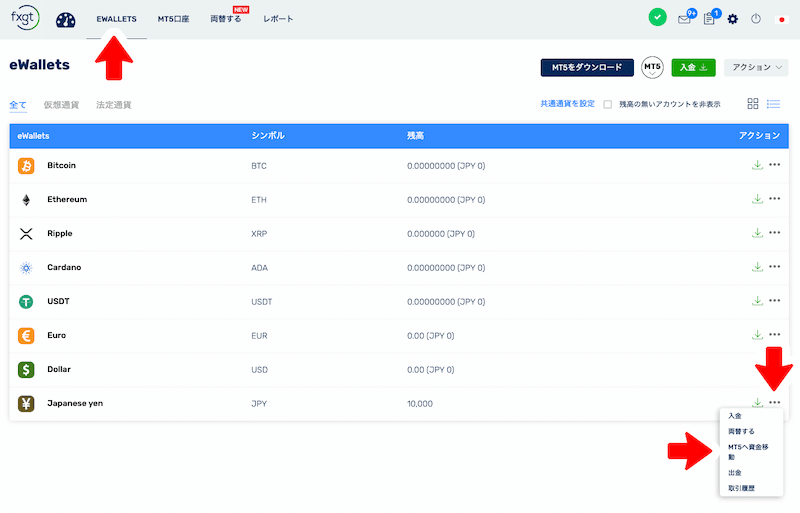Image resolution: width=800 pixels, height=513 pixels.
Task: Open the notifications clipboard icon
Action: (x=709, y=19)
